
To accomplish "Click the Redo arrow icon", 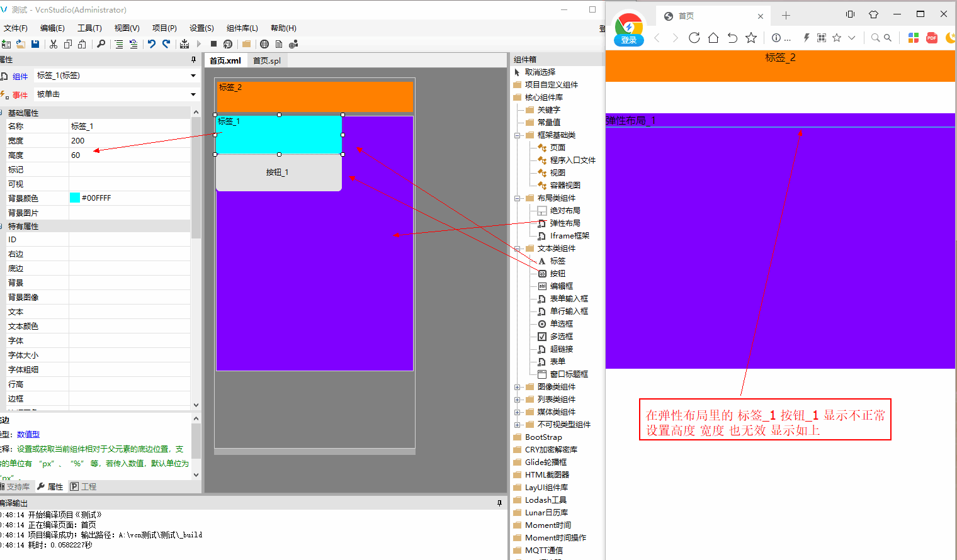I will pos(166,44).
